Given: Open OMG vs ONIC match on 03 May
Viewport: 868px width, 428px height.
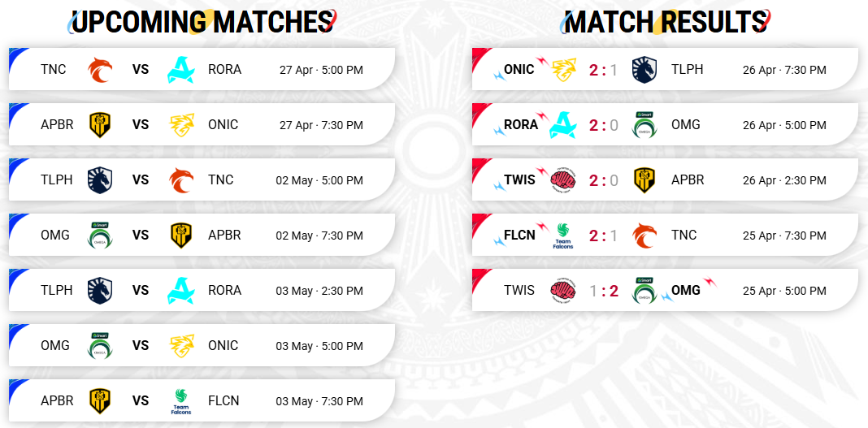Looking at the screenshot, I should (202, 346).
